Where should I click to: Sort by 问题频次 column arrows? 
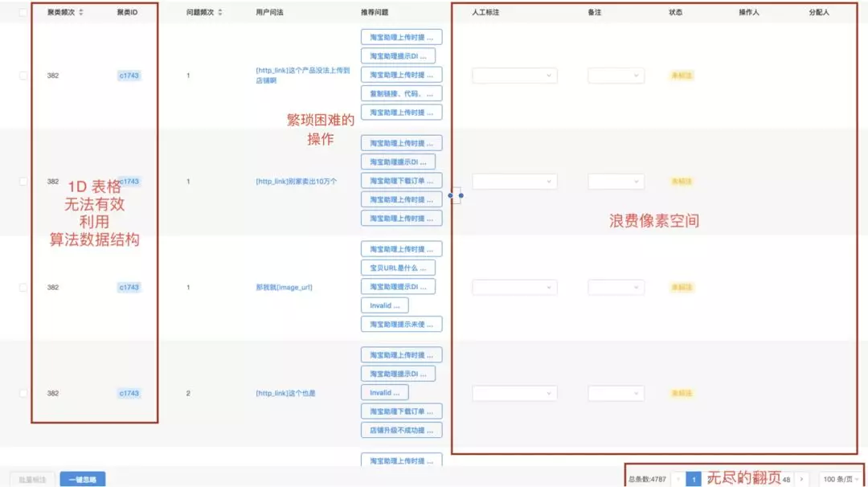point(219,12)
